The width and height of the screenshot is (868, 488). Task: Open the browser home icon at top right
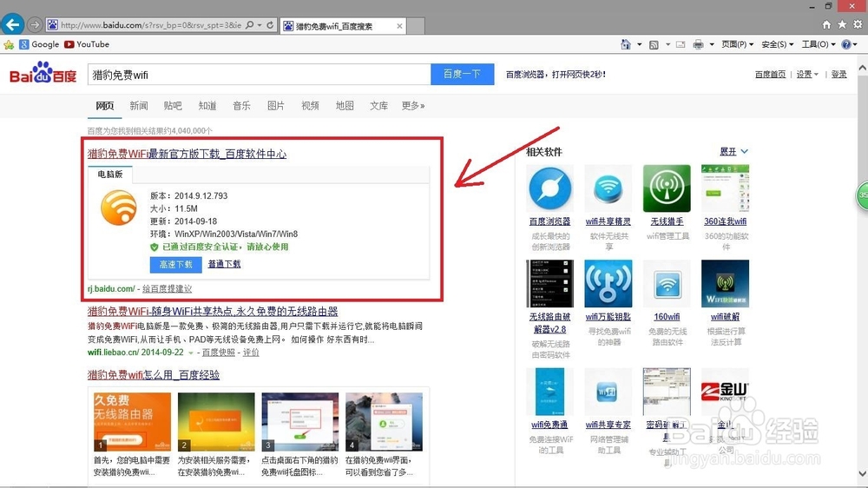(x=826, y=25)
